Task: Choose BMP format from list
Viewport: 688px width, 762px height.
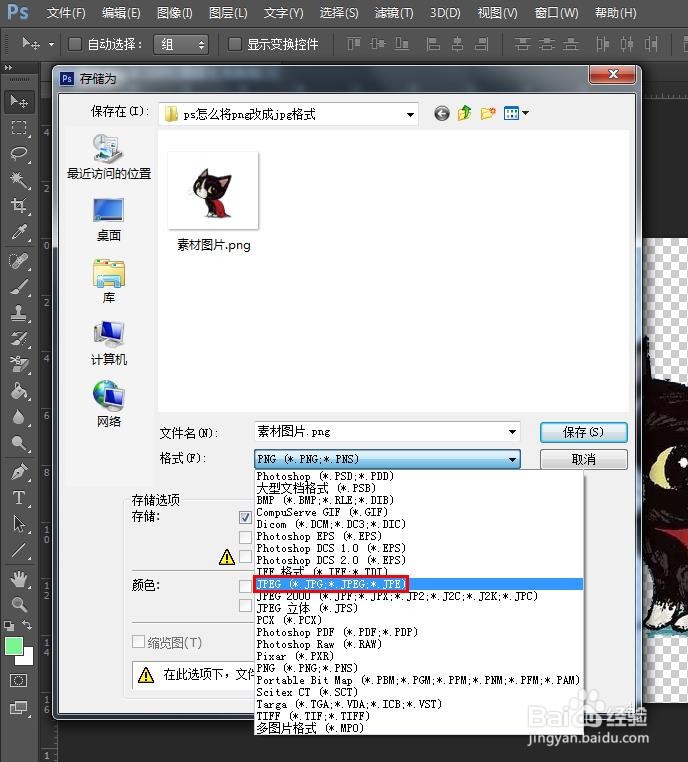Action: (x=418, y=500)
